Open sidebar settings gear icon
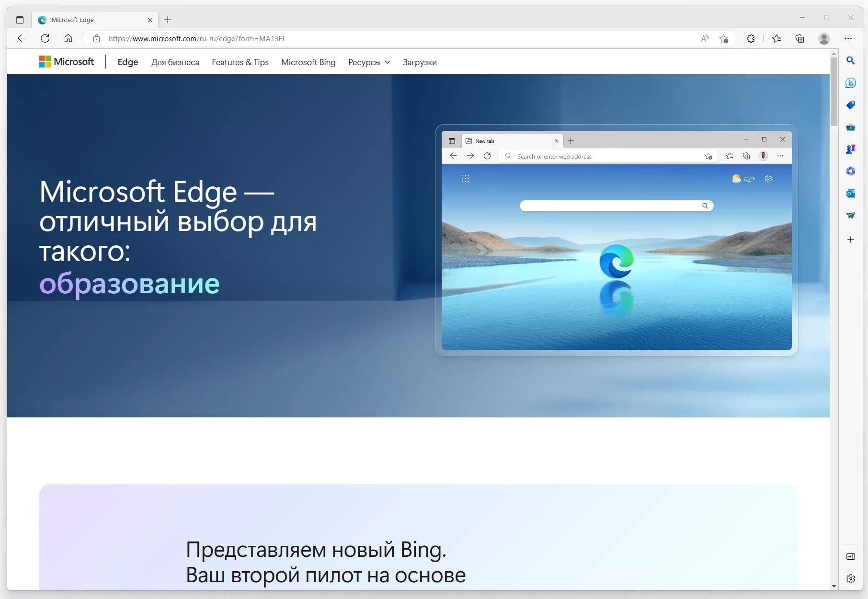The height and width of the screenshot is (599, 868). click(x=850, y=578)
